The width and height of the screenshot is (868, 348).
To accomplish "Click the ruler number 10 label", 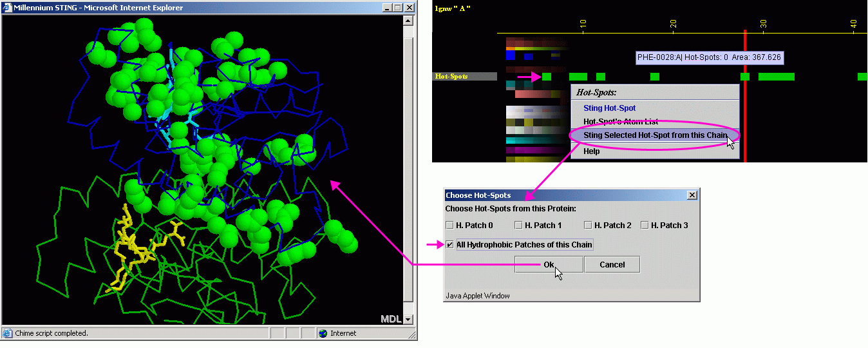I will click(583, 23).
